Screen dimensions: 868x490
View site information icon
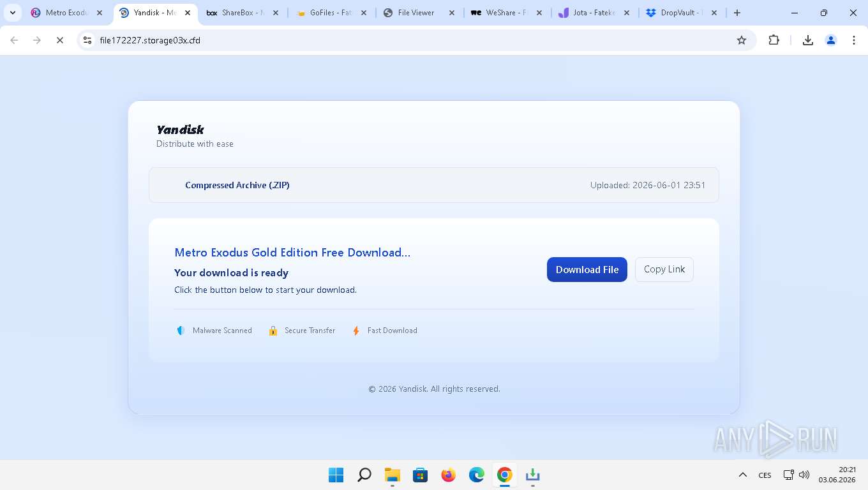(x=87, y=40)
